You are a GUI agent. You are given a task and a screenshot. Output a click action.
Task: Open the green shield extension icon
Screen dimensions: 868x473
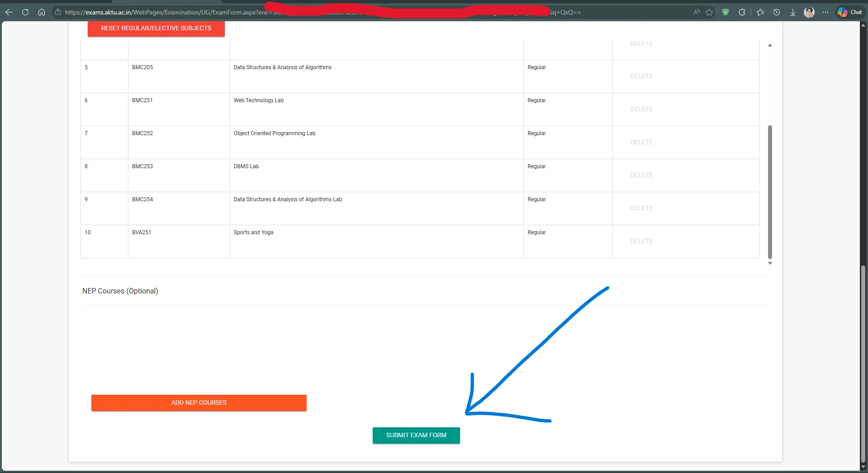[726, 12]
